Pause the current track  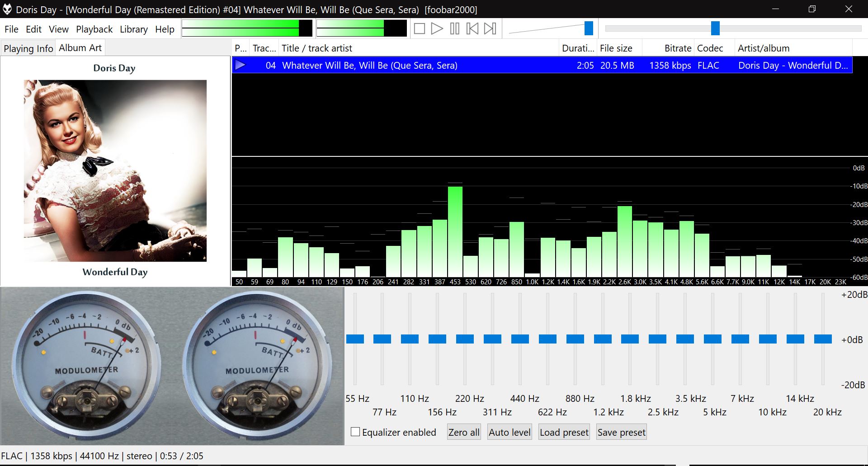tap(455, 29)
